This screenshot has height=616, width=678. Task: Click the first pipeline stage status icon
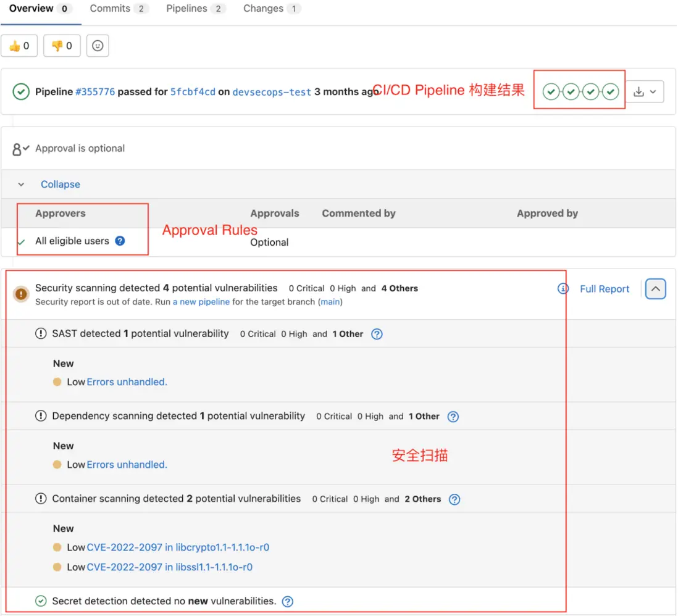551,92
